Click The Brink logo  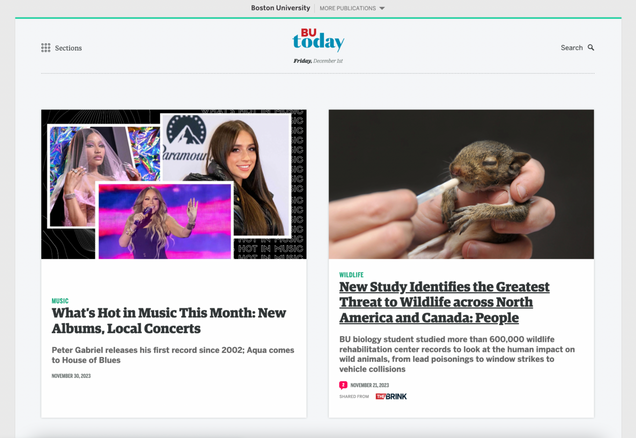391,396
